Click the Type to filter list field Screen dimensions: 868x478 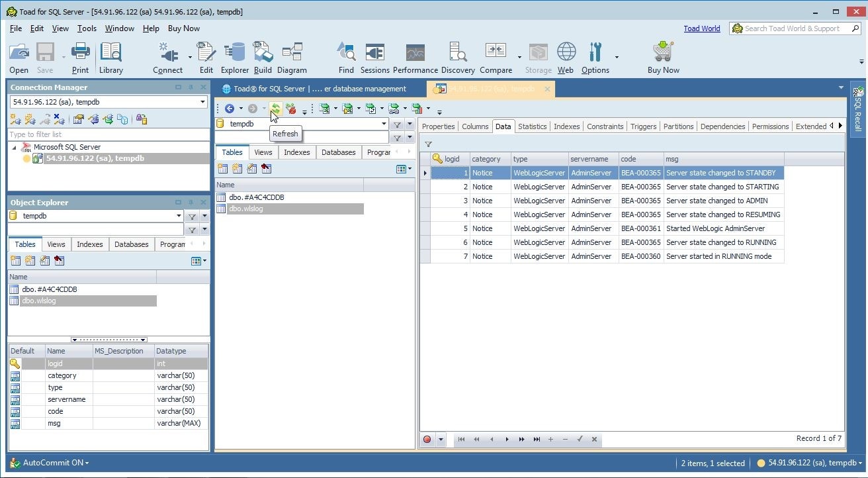(108, 134)
